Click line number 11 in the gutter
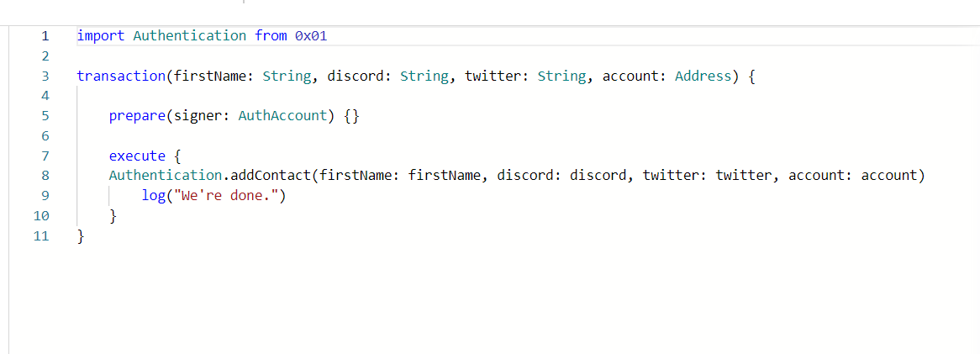Screen dimensions: 980x354 pos(40,236)
